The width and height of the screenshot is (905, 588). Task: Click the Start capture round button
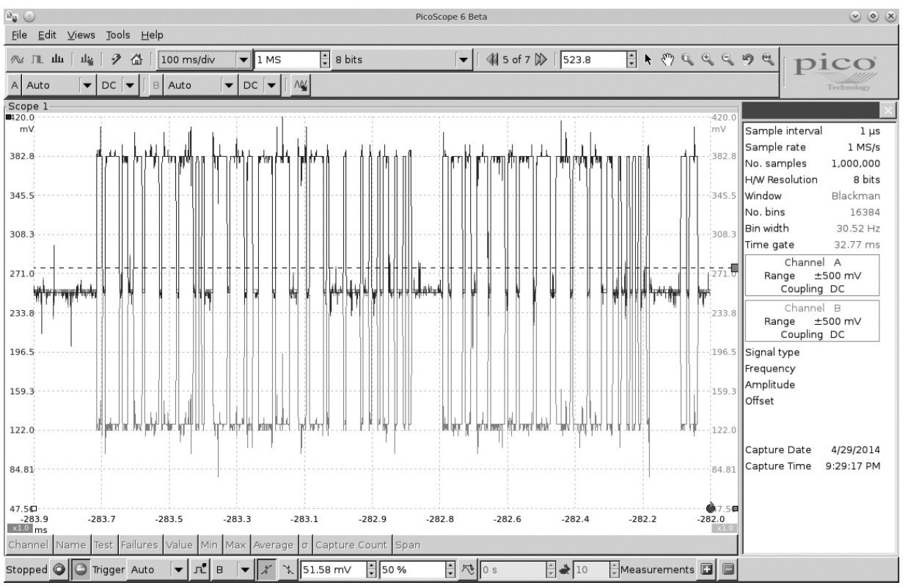pos(59,570)
